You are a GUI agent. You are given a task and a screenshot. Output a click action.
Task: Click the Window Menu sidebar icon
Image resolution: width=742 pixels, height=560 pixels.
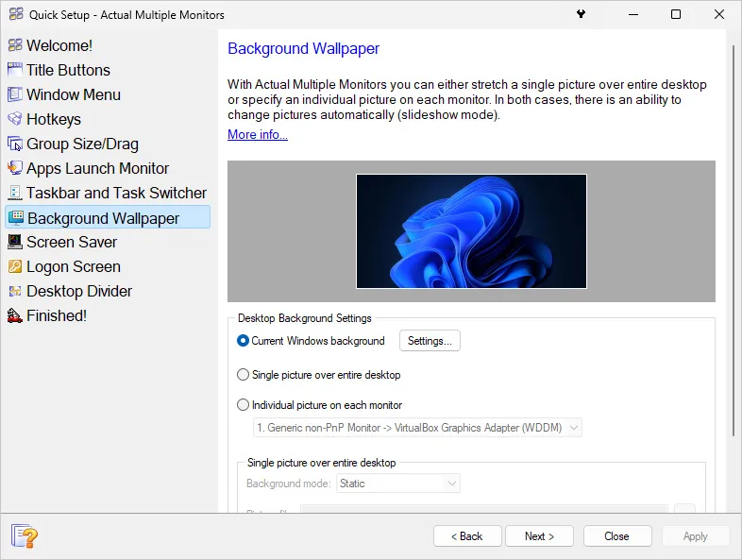[x=15, y=94]
